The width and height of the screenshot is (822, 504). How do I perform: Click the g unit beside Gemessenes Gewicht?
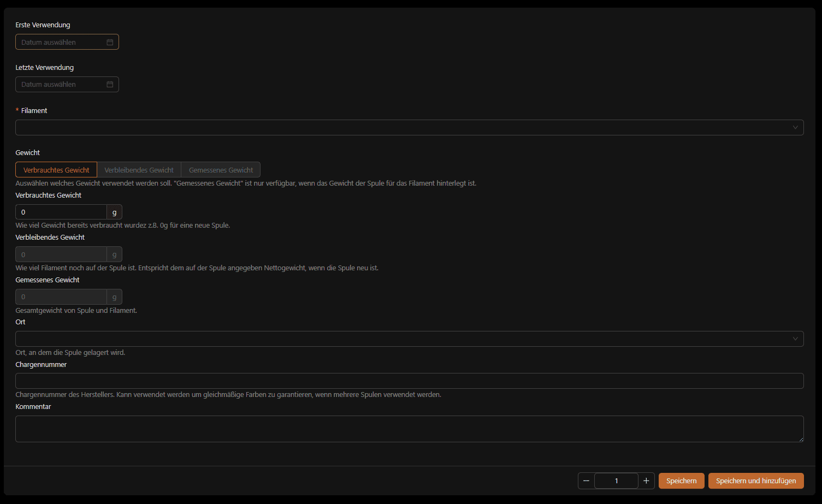point(114,297)
